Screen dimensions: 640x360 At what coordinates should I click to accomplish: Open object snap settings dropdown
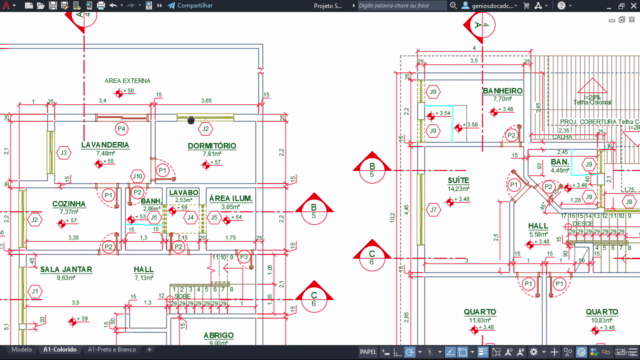(472, 352)
